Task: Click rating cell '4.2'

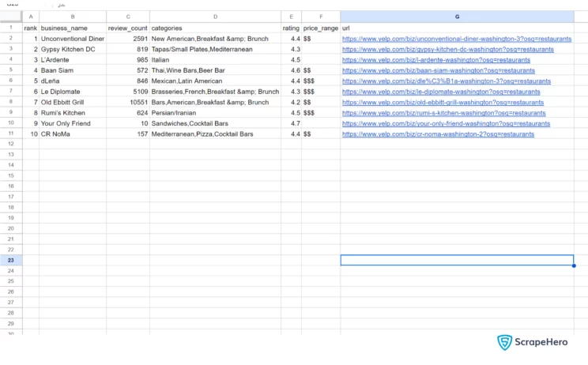Action: point(291,102)
